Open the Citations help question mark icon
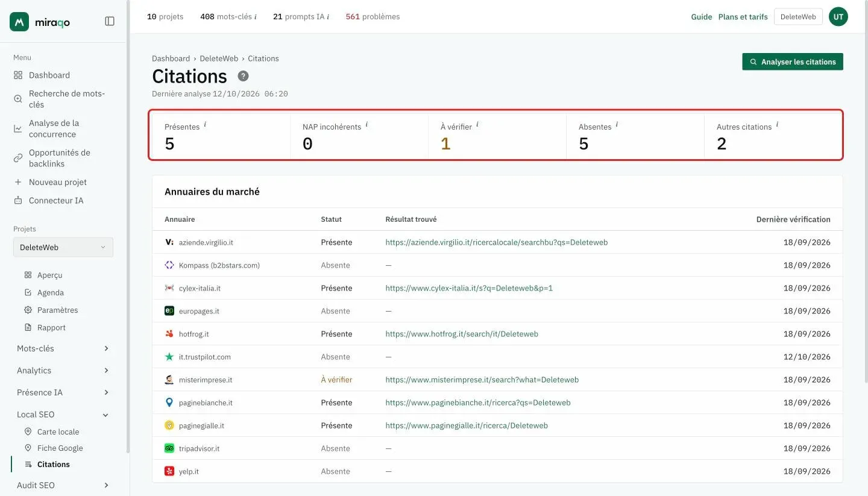 243,76
